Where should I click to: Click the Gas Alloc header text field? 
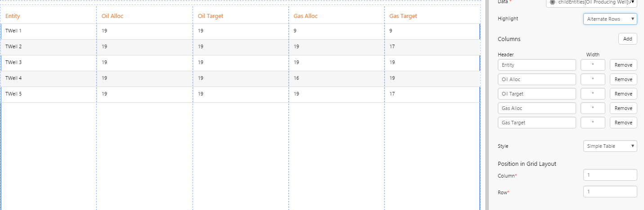click(x=537, y=108)
